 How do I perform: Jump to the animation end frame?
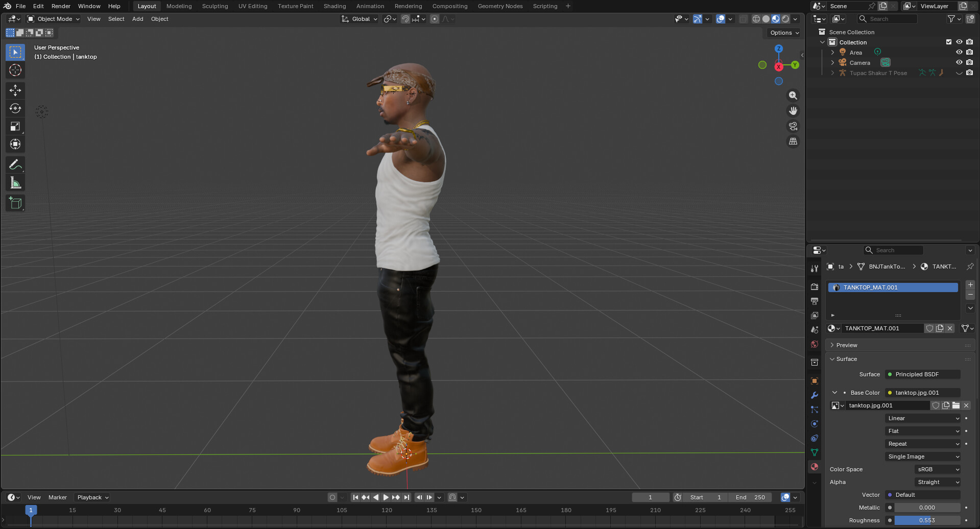(407, 497)
